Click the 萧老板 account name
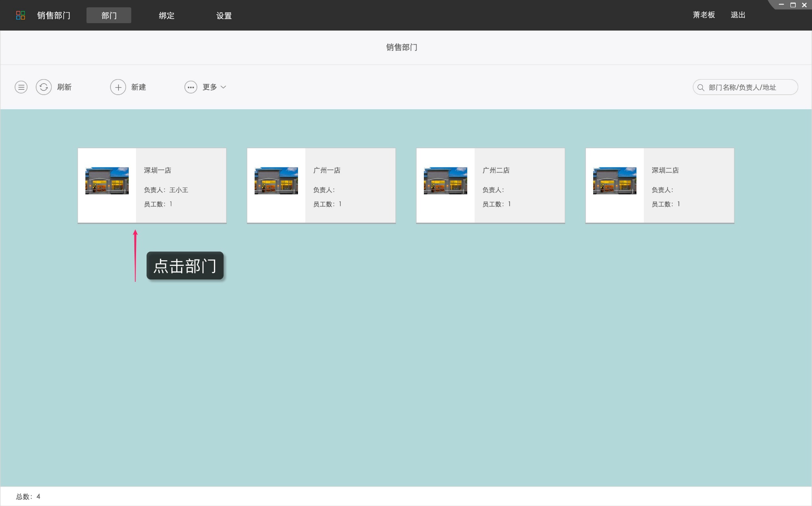Image resolution: width=812 pixels, height=506 pixels. (704, 15)
